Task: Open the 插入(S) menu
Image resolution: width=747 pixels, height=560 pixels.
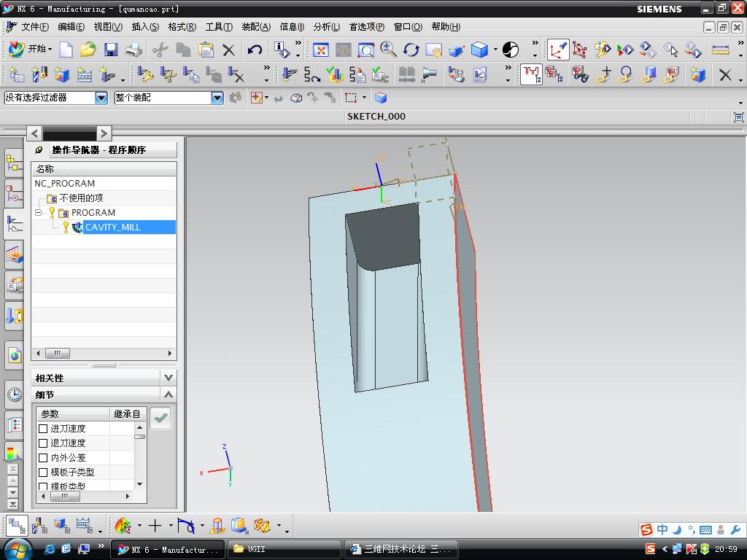Action: tap(145, 27)
